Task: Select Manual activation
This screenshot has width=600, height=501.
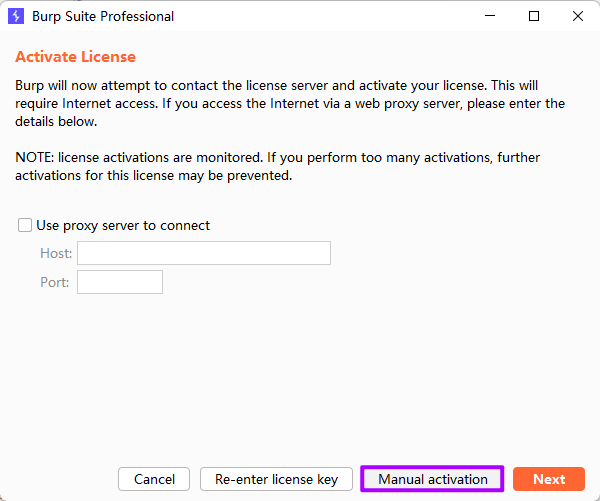Action: tap(432, 479)
